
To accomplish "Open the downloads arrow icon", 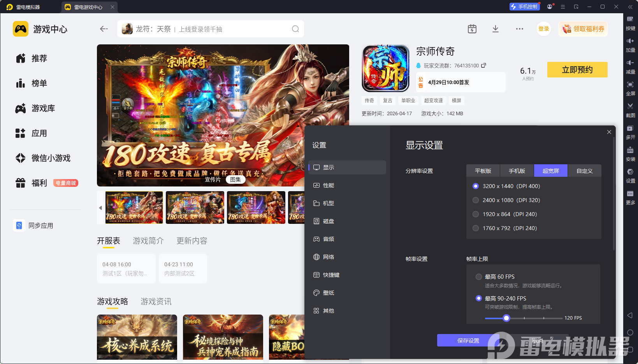I will click(496, 29).
